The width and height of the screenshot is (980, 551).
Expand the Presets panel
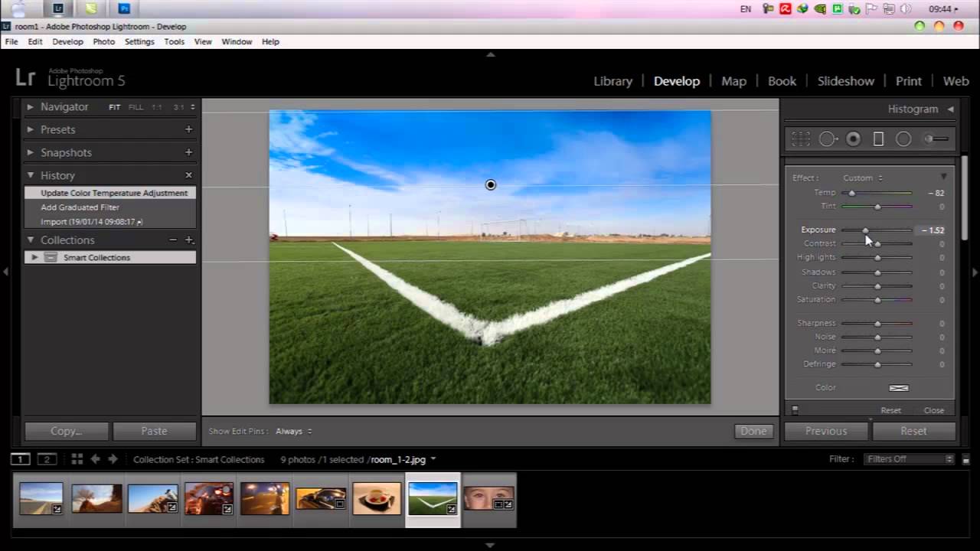tap(31, 129)
